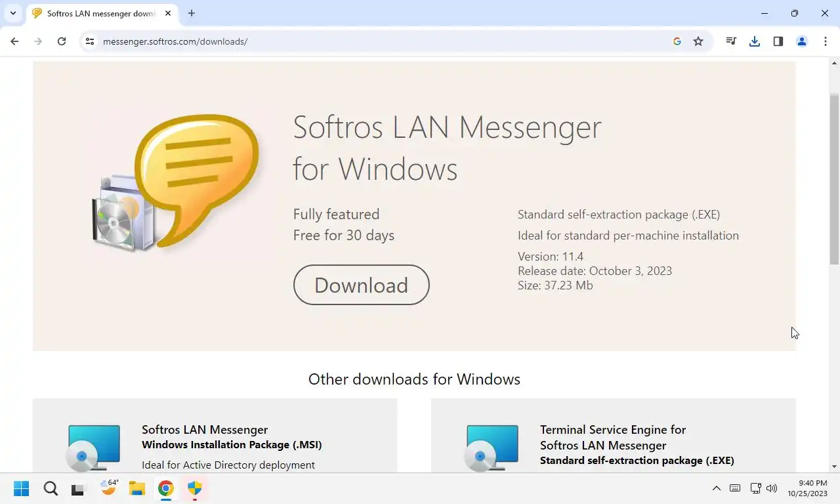Bookmark this page with the star icon
Viewport: 840px width, 504px height.
point(698,41)
